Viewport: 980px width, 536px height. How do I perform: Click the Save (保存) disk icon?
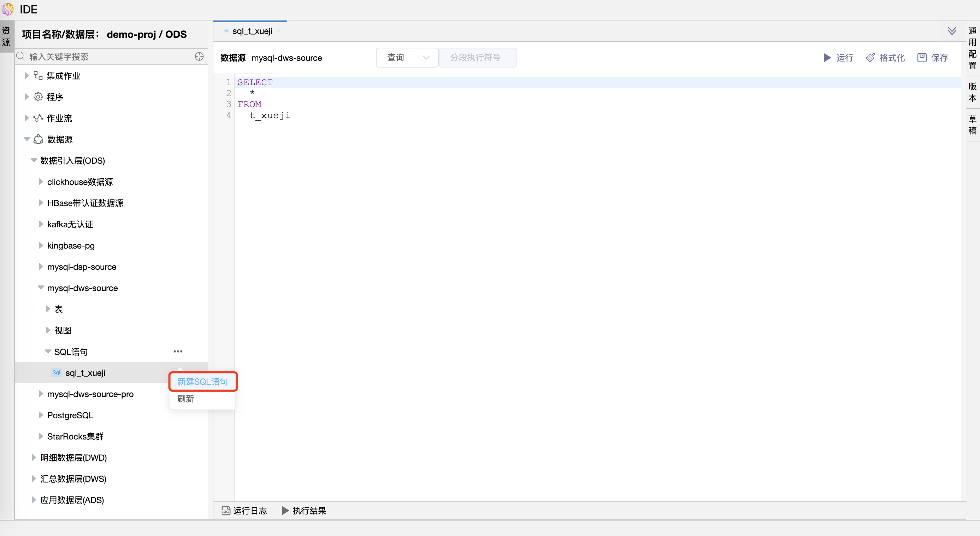tap(922, 58)
